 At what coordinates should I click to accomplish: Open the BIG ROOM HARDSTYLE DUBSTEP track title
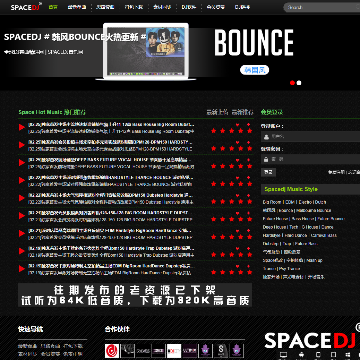pyautogui.click(x=108, y=213)
